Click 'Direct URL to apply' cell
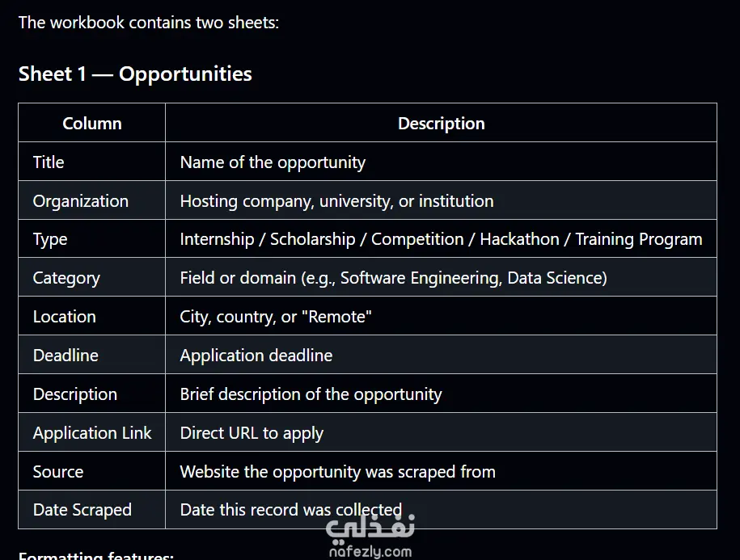Screen dimensions: 740x560 (442, 432)
